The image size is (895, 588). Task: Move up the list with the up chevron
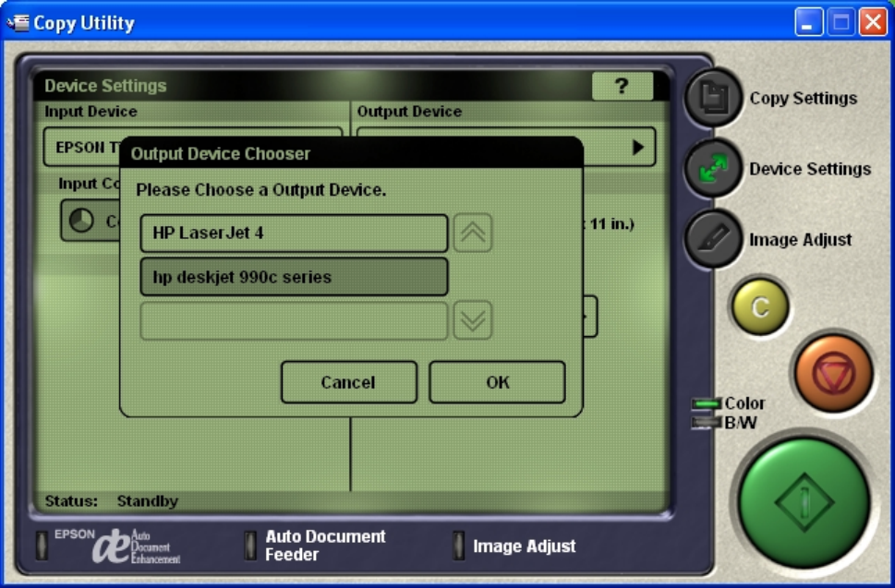[x=473, y=233]
